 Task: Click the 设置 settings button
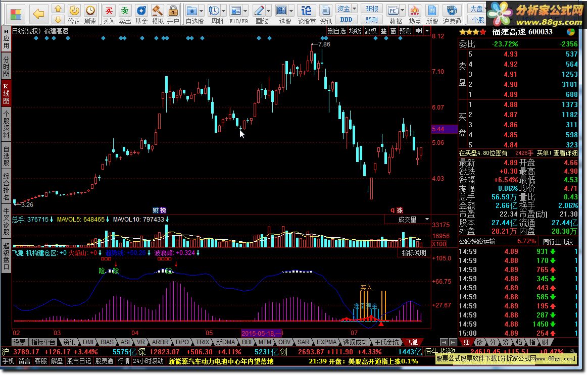20,342
